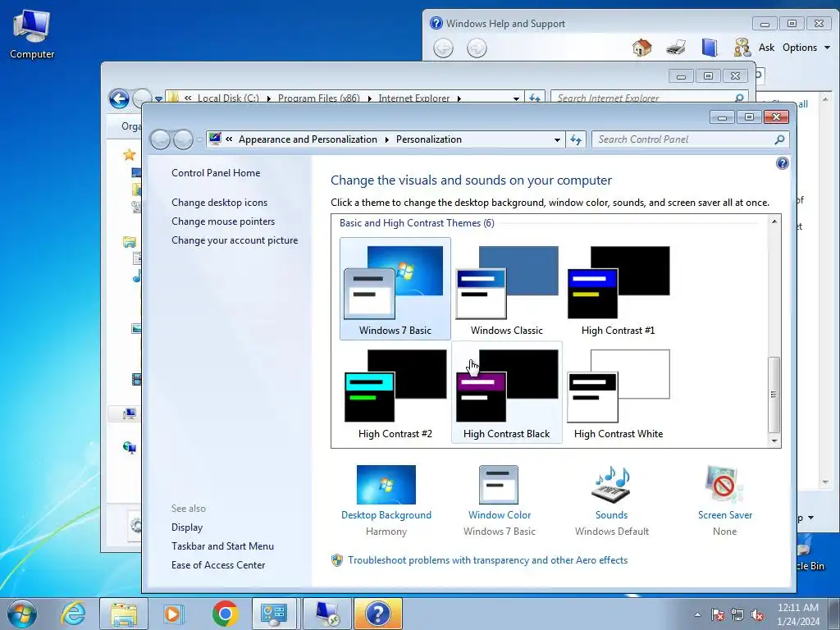
Task: Open Windows Media Player from taskbar
Action: pyautogui.click(x=174, y=614)
